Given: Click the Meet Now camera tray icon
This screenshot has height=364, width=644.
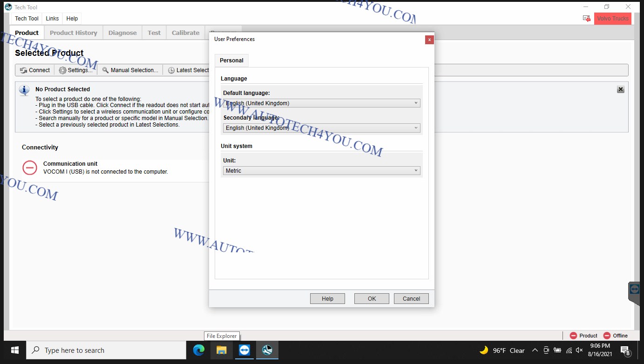Looking at the screenshot, I should click(x=546, y=351).
